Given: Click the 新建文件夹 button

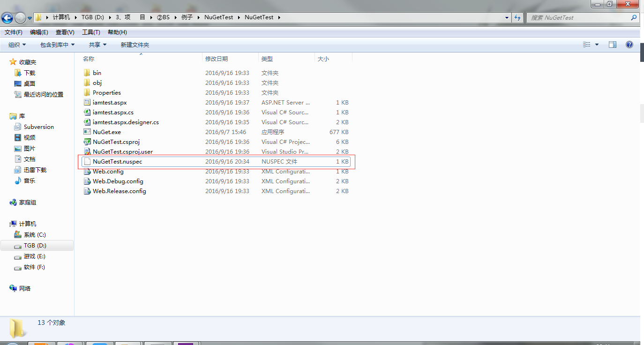Looking at the screenshot, I should tap(135, 45).
